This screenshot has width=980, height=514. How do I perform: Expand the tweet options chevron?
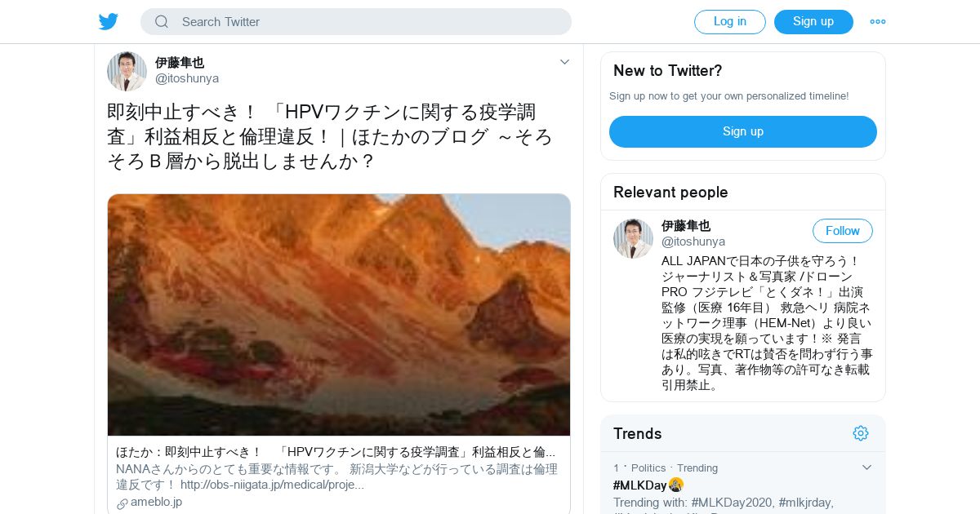click(x=564, y=62)
